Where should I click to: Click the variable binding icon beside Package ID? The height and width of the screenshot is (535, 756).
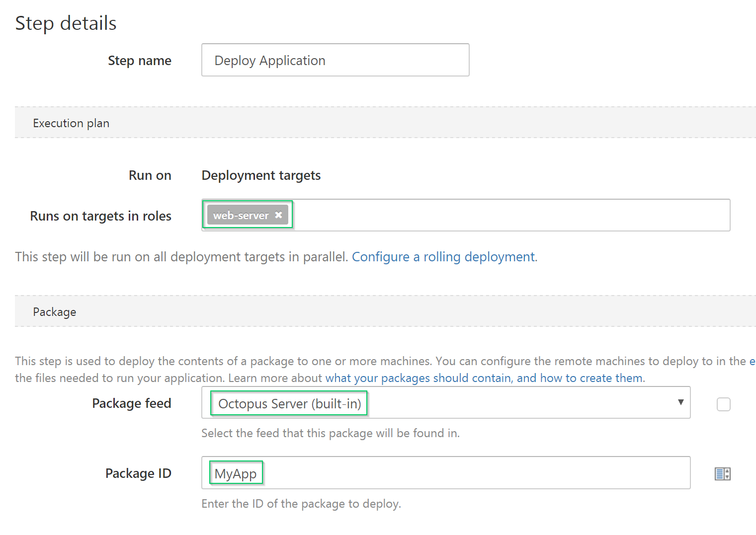(x=722, y=474)
